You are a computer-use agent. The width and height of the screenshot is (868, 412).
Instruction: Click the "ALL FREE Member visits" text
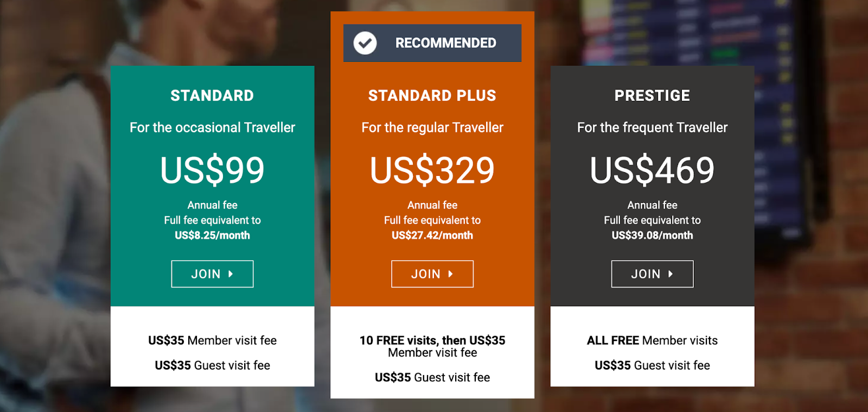click(x=652, y=340)
